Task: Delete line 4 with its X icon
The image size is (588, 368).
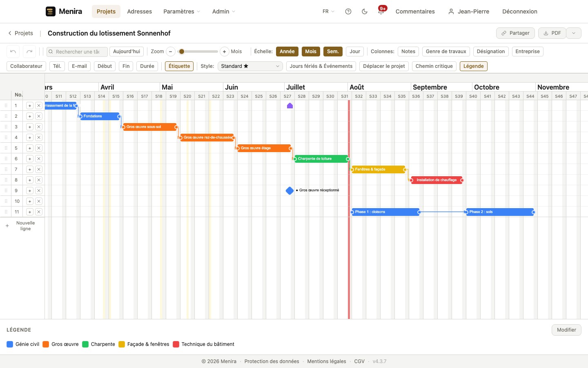Action: (39, 137)
